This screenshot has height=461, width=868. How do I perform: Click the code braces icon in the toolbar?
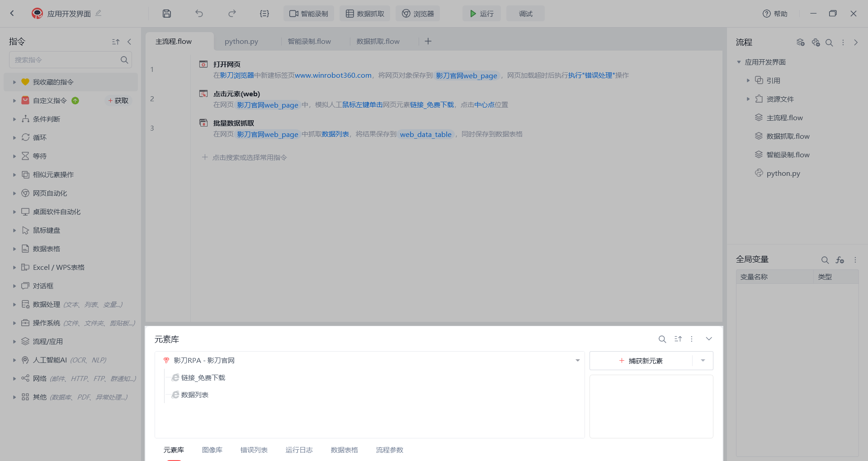264,14
